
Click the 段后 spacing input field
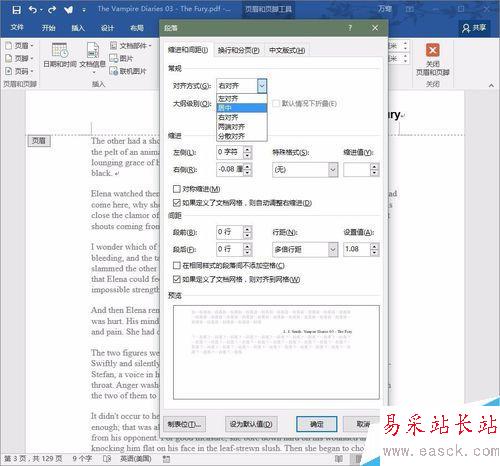coord(230,249)
